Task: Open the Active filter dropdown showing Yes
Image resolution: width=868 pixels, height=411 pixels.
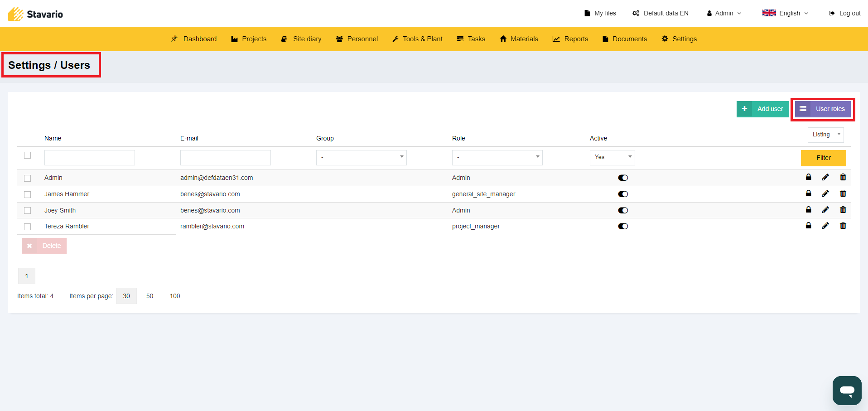Action: coord(612,157)
